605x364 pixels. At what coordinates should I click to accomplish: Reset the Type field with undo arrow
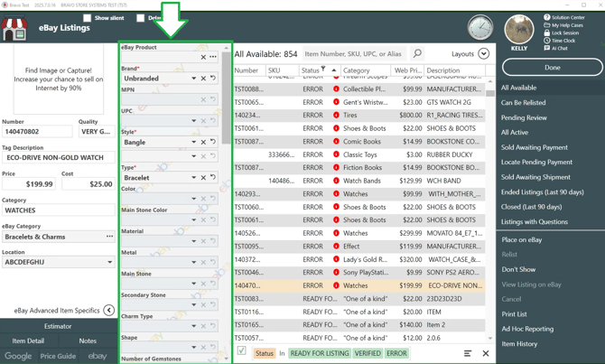(212, 177)
